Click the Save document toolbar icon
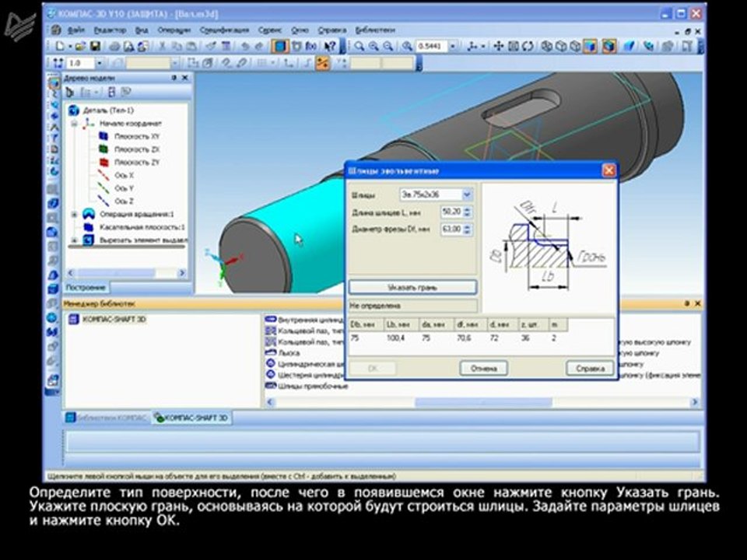Viewport: 747px width, 560px height. [95, 47]
